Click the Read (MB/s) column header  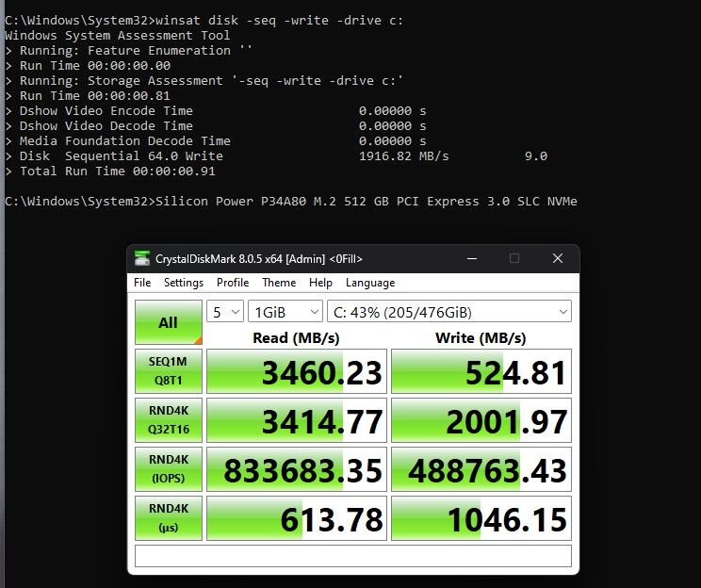296,337
